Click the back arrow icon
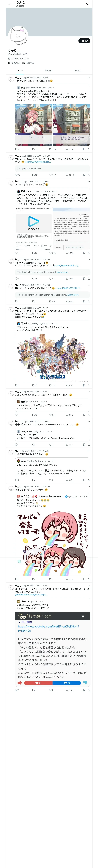The image size is (98, 868). point(9,4)
